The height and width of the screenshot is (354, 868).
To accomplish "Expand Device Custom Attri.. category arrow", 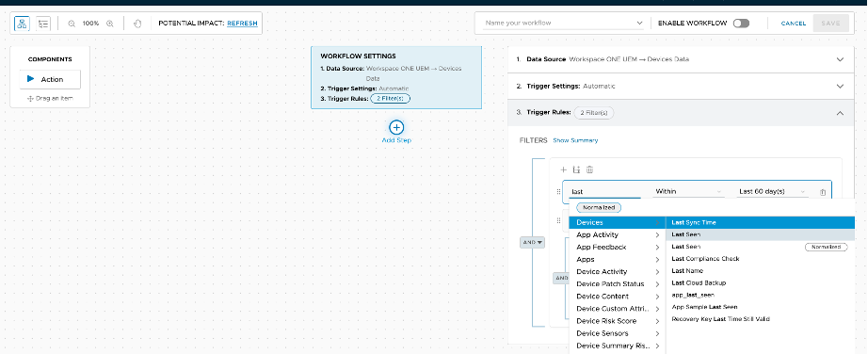I will point(657,309).
